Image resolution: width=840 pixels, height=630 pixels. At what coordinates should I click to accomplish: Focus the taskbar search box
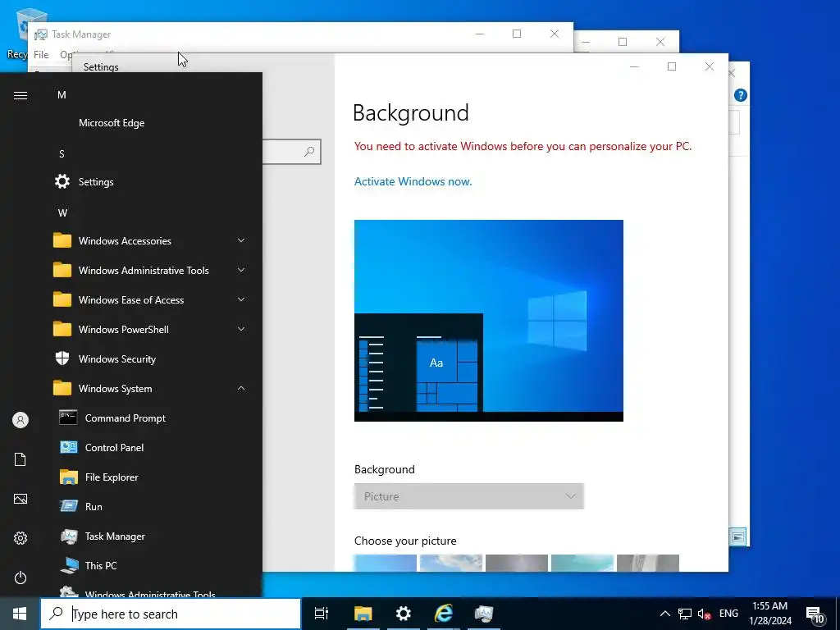pos(171,614)
